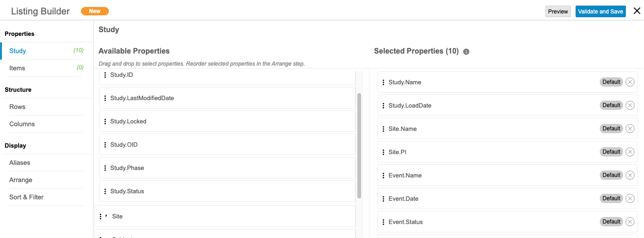
Task: Remove Site.Name from selected properties
Action: coord(630,129)
